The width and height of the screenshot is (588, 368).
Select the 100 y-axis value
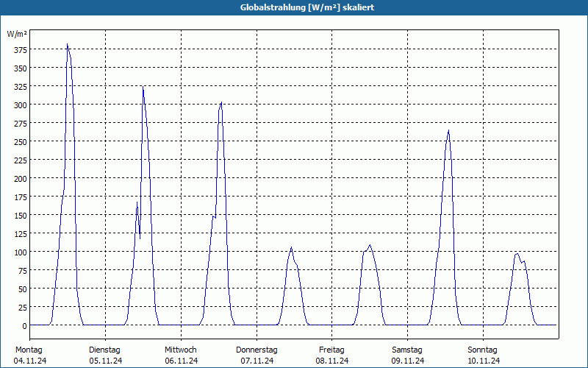[x=21, y=252]
